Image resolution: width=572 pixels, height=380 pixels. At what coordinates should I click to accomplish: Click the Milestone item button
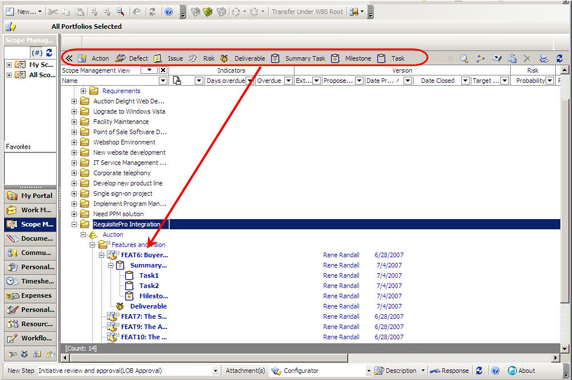(x=351, y=58)
